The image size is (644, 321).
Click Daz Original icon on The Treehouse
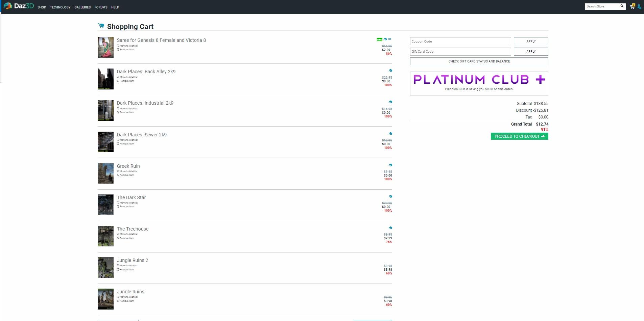pos(390,228)
